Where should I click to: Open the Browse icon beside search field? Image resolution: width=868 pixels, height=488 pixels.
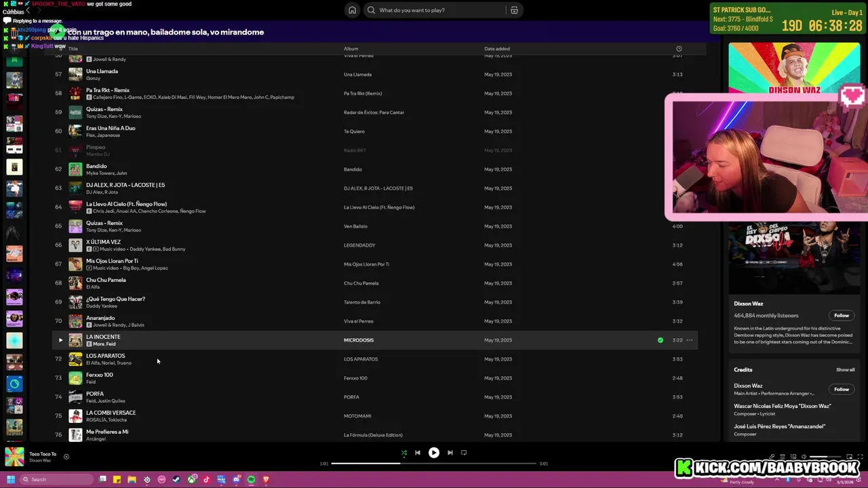point(514,10)
